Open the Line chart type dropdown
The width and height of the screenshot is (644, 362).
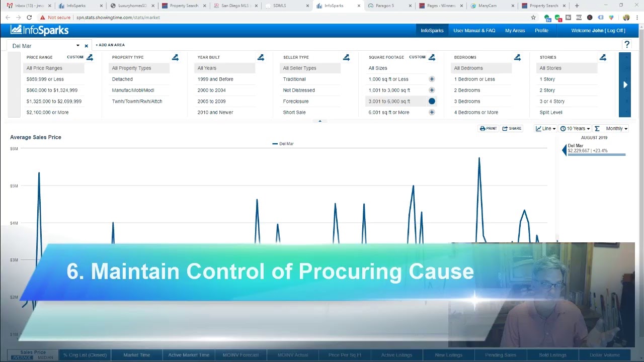click(x=546, y=128)
